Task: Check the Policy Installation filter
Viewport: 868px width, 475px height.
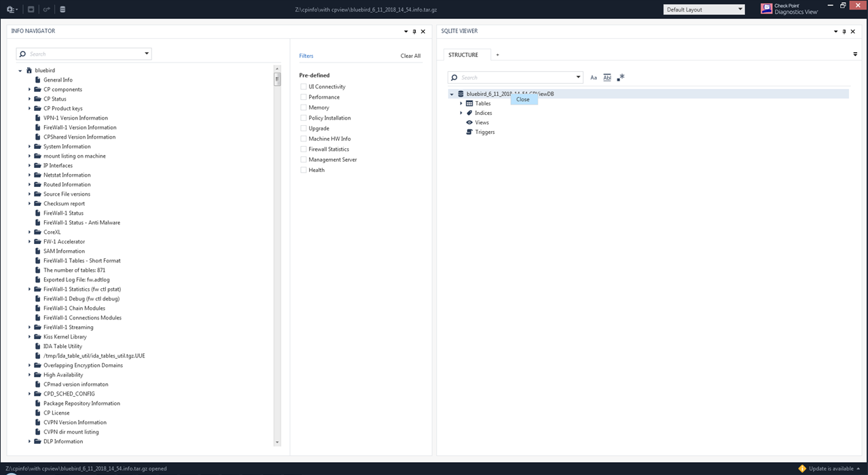Action: coord(304,118)
